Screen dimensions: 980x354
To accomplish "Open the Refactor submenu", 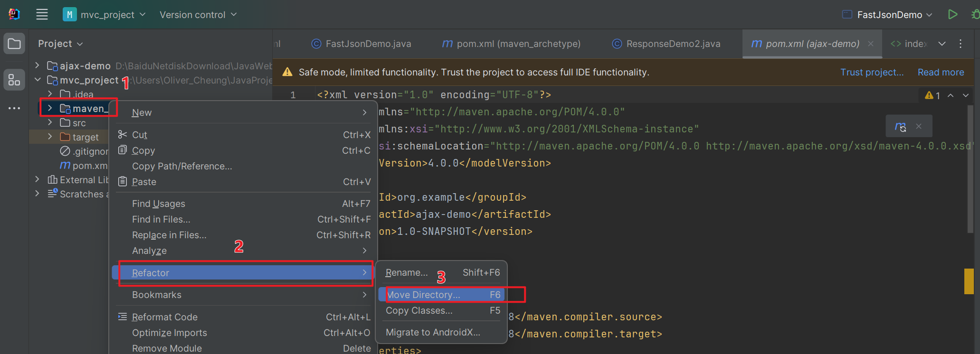I will coord(243,273).
